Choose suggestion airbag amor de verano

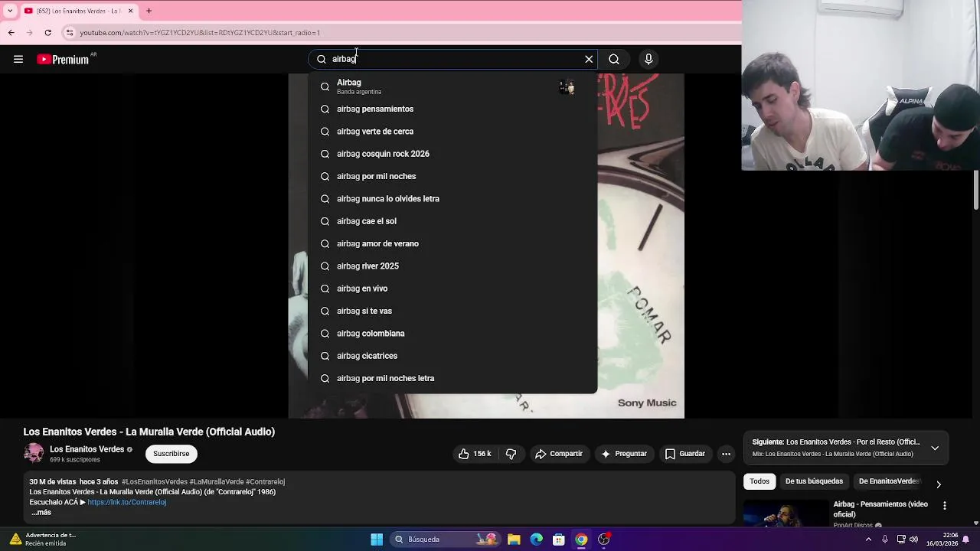[x=452, y=243]
